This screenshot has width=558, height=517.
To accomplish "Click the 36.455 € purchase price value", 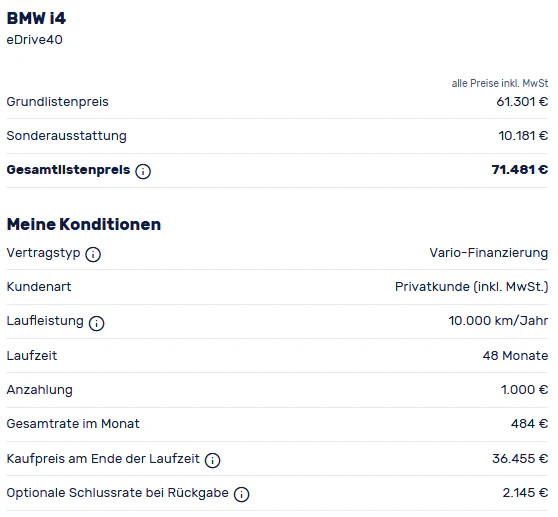I will tap(520, 459).
